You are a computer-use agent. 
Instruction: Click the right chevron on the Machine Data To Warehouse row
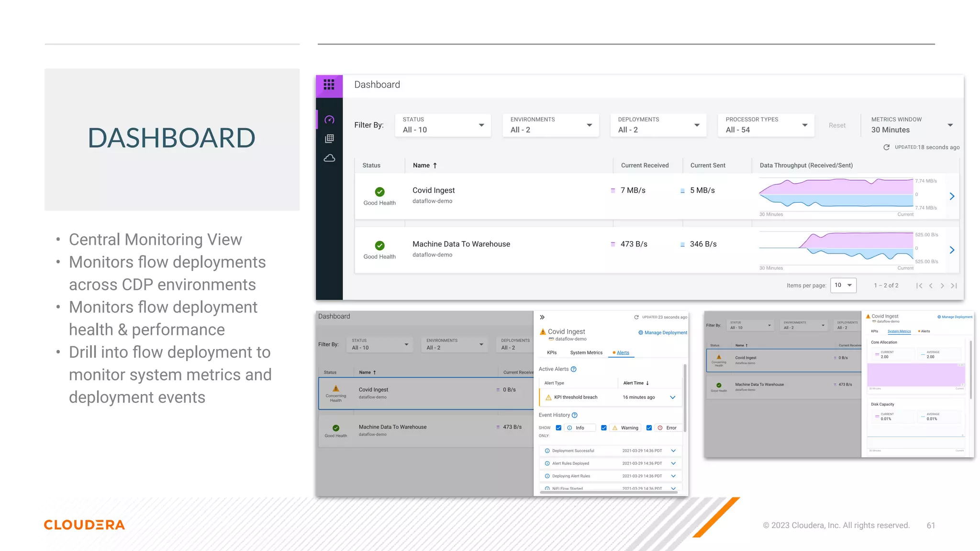click(952, 250)
